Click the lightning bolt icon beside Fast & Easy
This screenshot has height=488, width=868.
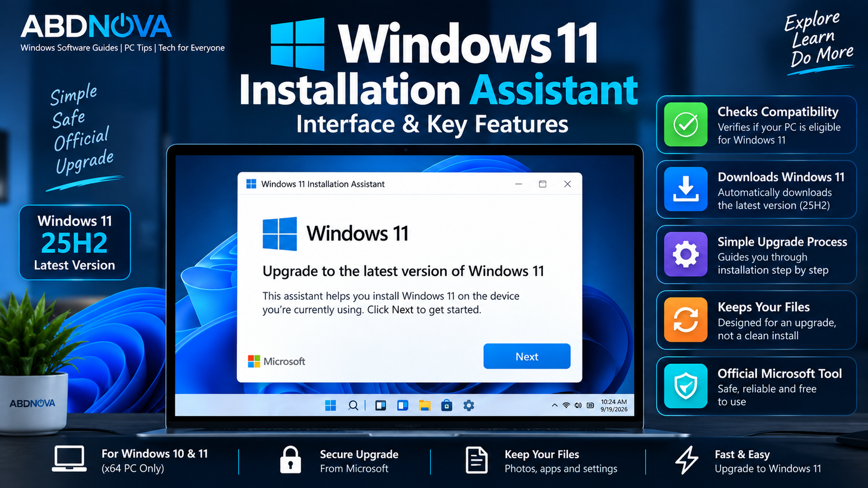click(x=687, y=460)
